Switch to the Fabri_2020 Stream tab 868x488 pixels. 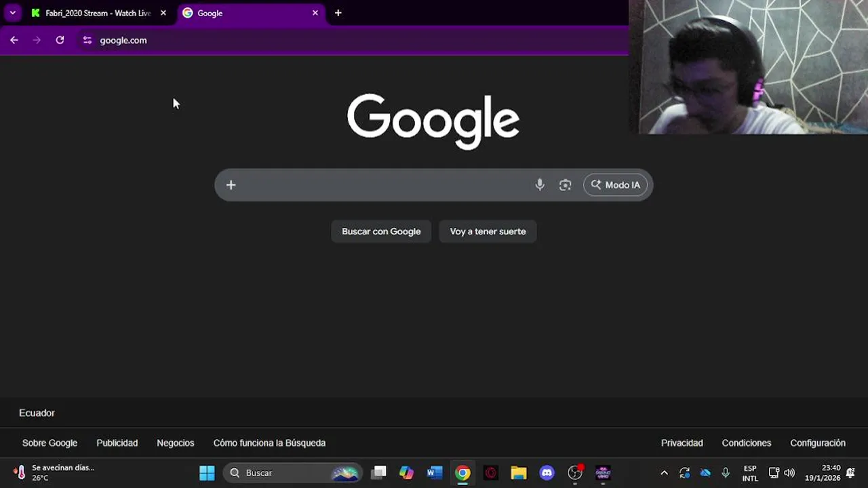pos(97,13)
